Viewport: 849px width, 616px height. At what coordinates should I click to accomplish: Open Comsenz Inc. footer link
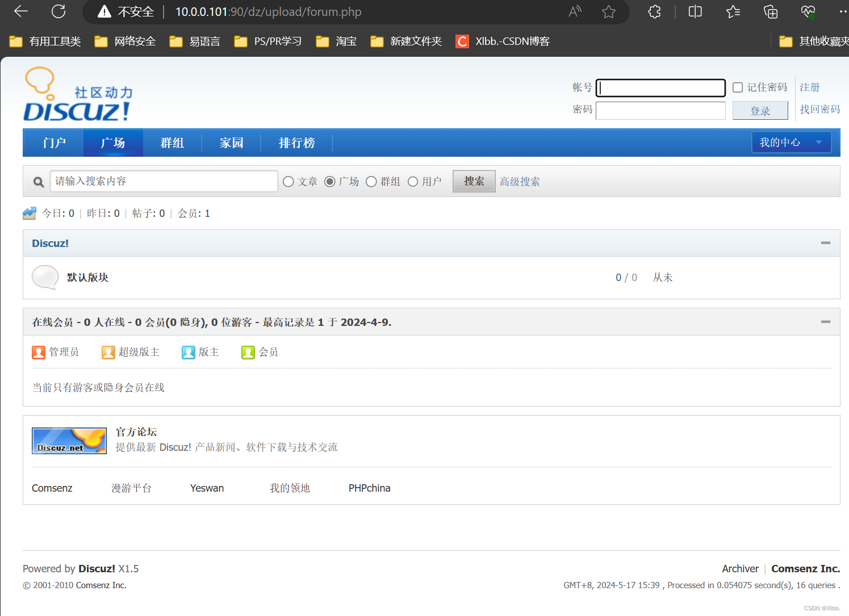click(806, 569)
